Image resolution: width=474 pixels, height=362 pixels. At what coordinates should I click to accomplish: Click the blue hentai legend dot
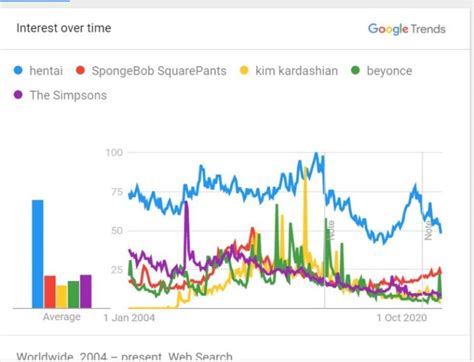[18, 70]
